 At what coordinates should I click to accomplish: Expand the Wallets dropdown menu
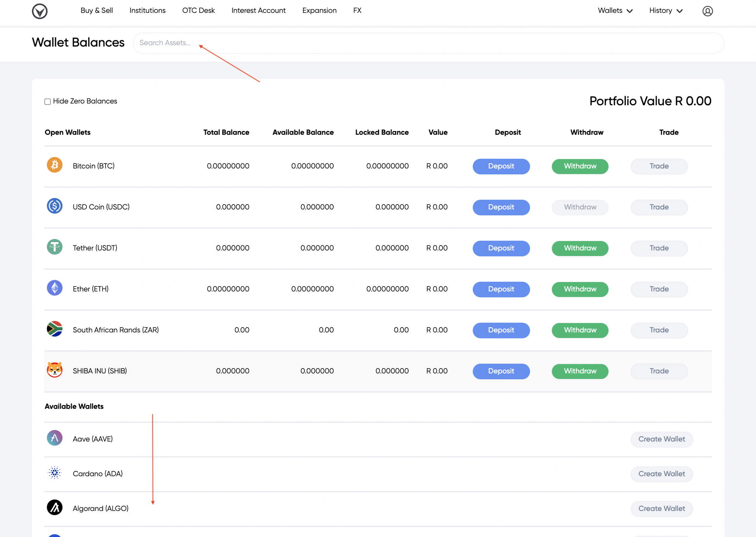(x=614, y=11)
